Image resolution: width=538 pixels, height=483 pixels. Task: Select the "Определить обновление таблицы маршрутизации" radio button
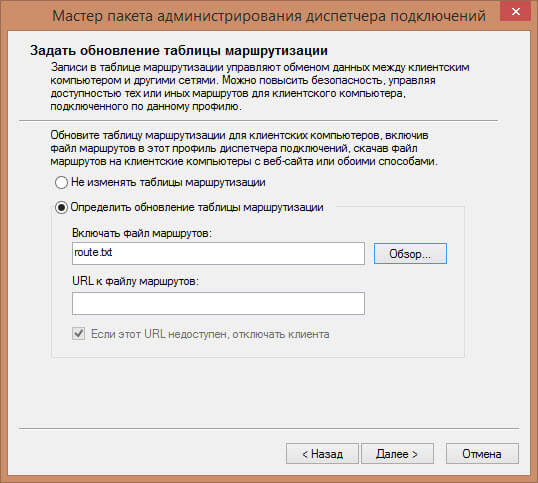61,208
